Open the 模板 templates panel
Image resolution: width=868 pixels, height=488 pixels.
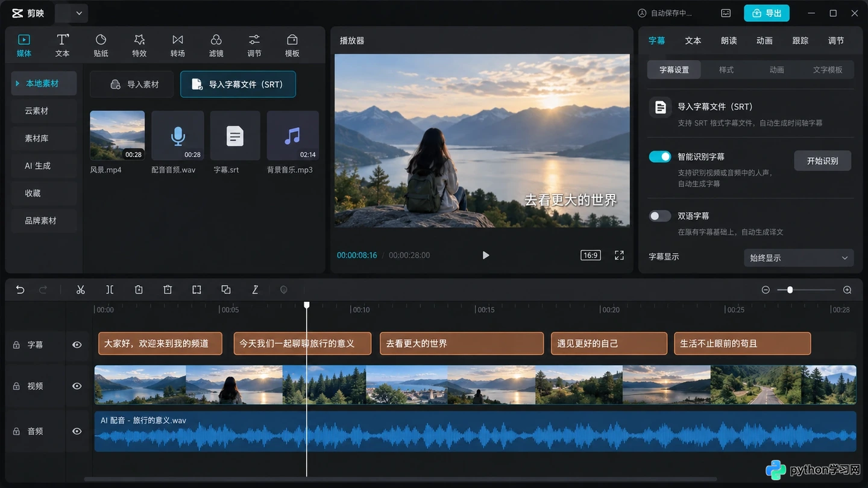point(292,45)
